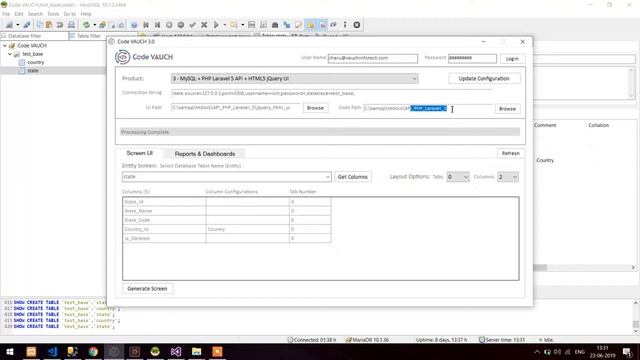Open Tabs layout option dropdown

[458, 177]
